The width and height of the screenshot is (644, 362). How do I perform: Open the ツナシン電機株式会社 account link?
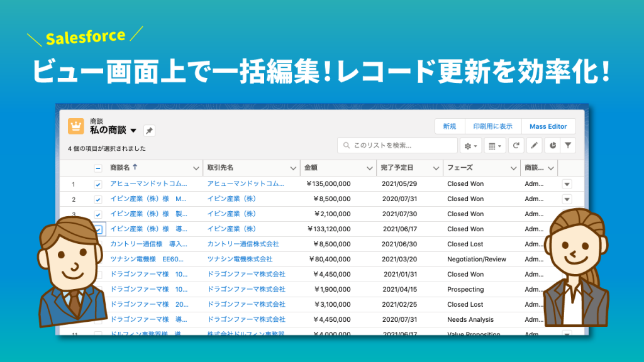240,259
